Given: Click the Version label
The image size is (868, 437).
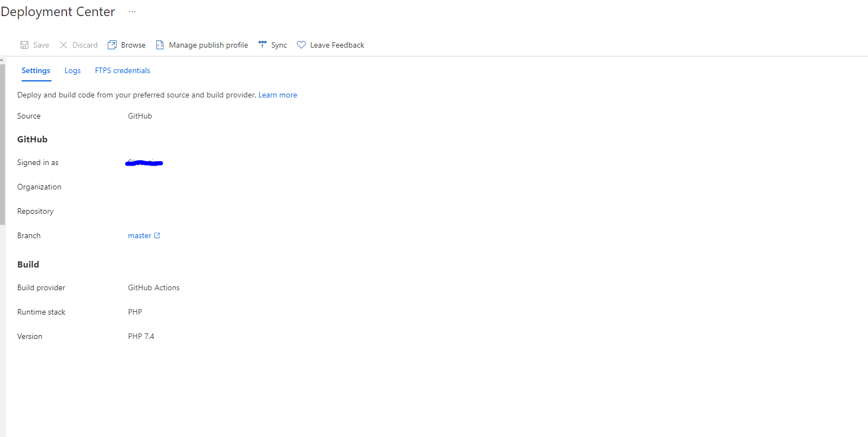Looking at the screenshot, I should pos(29,336).
